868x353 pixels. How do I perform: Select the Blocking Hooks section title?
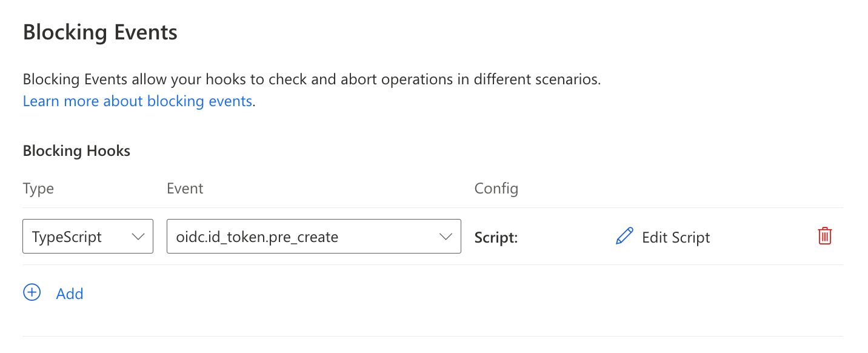point(76,151)
